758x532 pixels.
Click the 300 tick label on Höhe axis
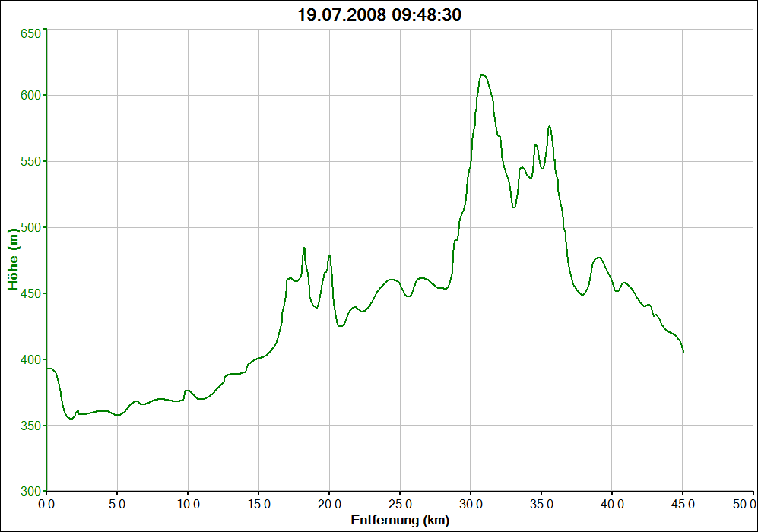coord(29,490)
